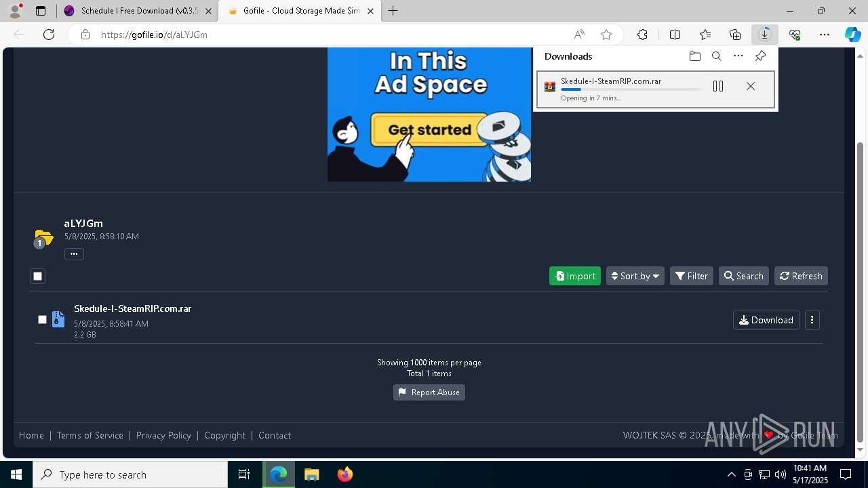Open the Filter button
Screen dimensions: 868x488
click(x=692, y=276)
